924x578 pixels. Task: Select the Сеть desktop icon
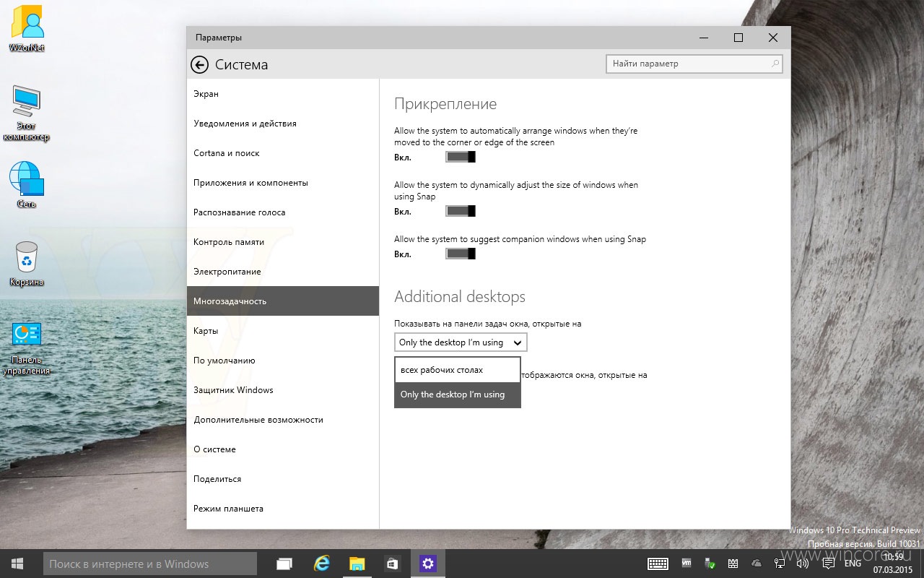27,185
